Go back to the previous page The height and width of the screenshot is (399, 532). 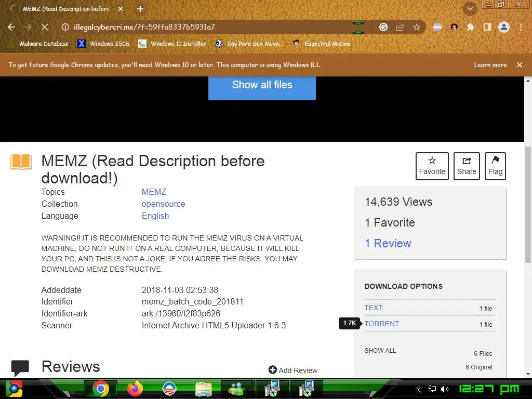click(x=11, y=27)
